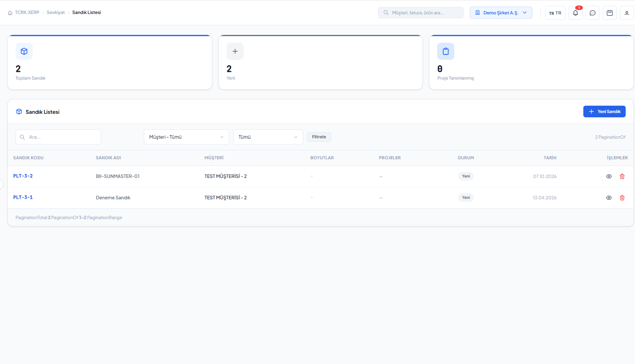Go to TCRK.XERP breadcrumb
Viewport: 635px width, 364px height.
click(x=27, y=12)
